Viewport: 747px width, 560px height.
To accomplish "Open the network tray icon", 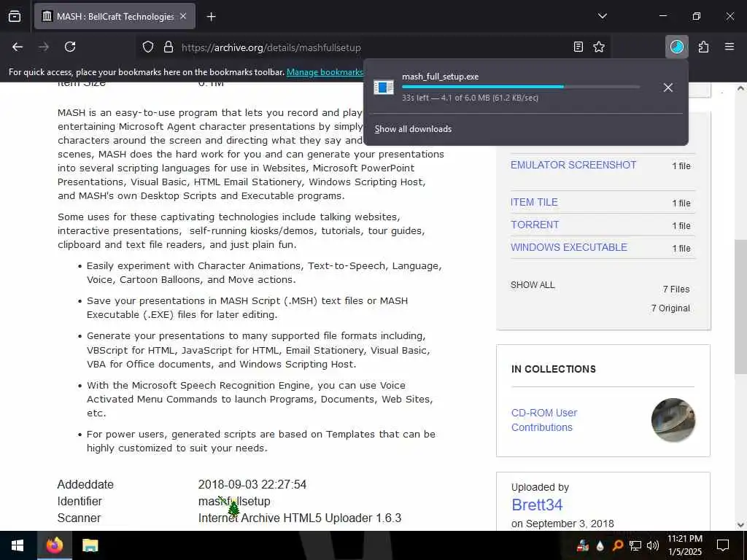I will pos(635,545).
